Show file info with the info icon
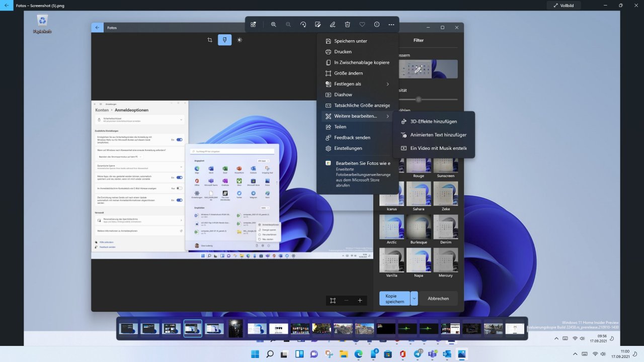Screen dimensions: 644x362 tap(377, 24)
